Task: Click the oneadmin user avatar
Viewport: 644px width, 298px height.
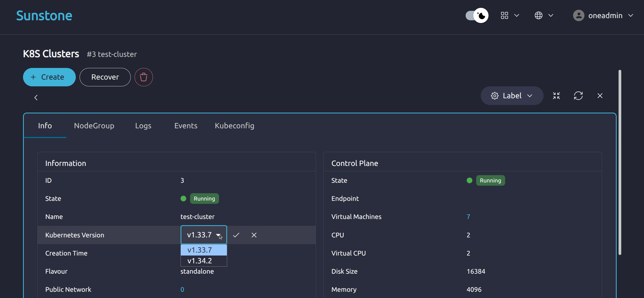Action: coord(578,15)
